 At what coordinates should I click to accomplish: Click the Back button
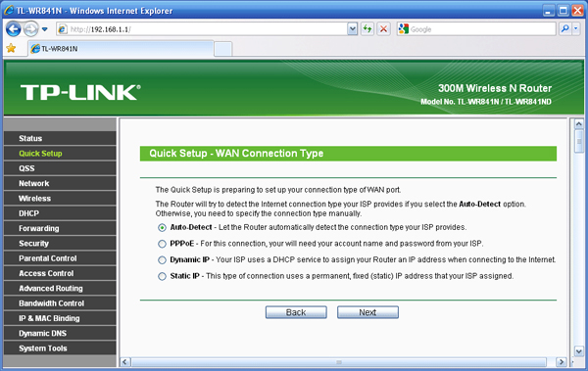pos(296,312)
